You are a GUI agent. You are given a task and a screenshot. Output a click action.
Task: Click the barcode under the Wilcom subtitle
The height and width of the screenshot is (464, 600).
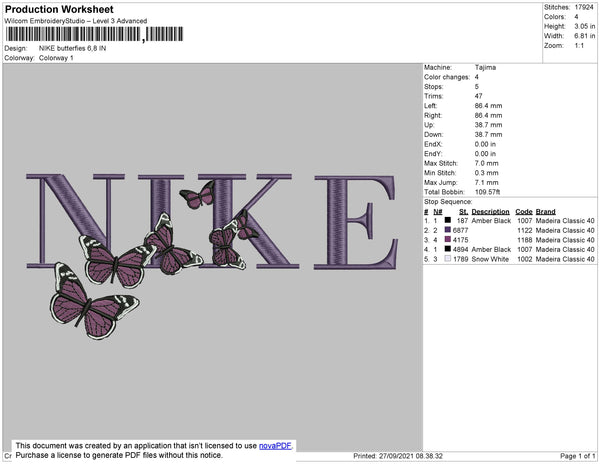pyautogui.click(x=95, y=34)
